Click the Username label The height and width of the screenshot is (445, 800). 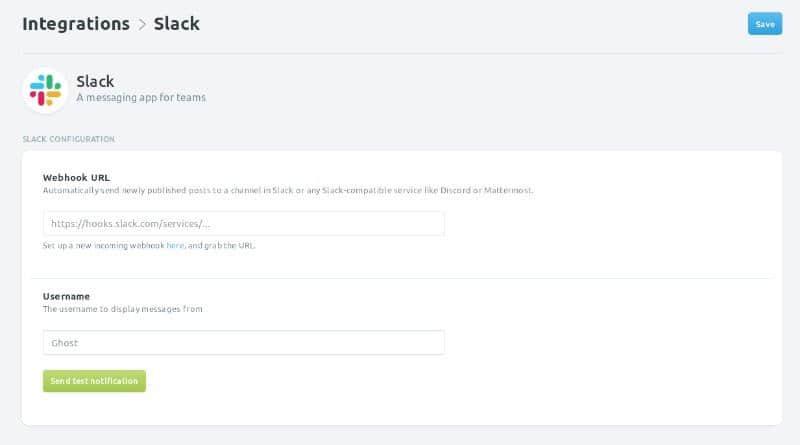(x=66, y=296)
